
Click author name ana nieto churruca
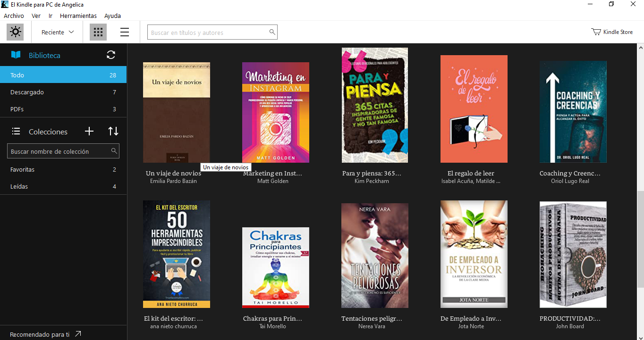[x=173, y=326]
